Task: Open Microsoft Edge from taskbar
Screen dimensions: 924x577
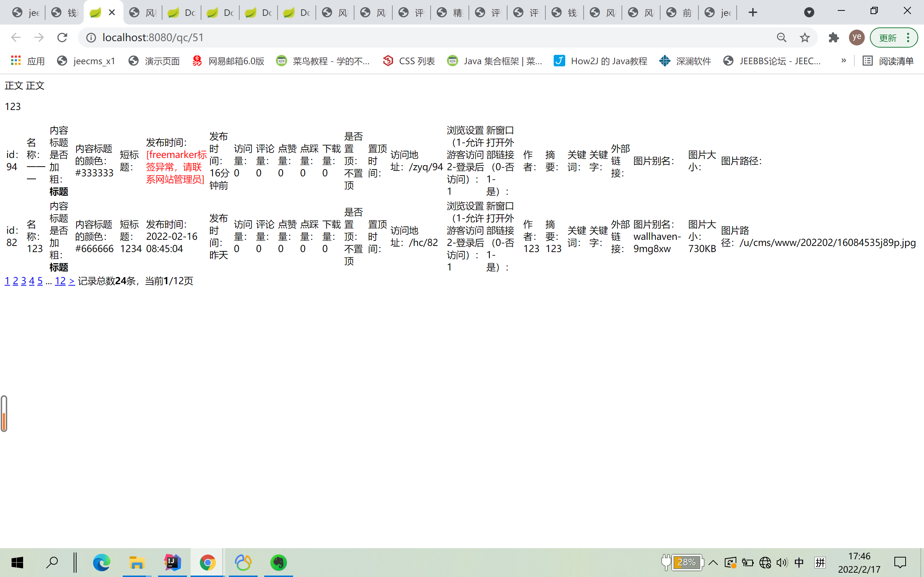Action: [x=101, y=562]
